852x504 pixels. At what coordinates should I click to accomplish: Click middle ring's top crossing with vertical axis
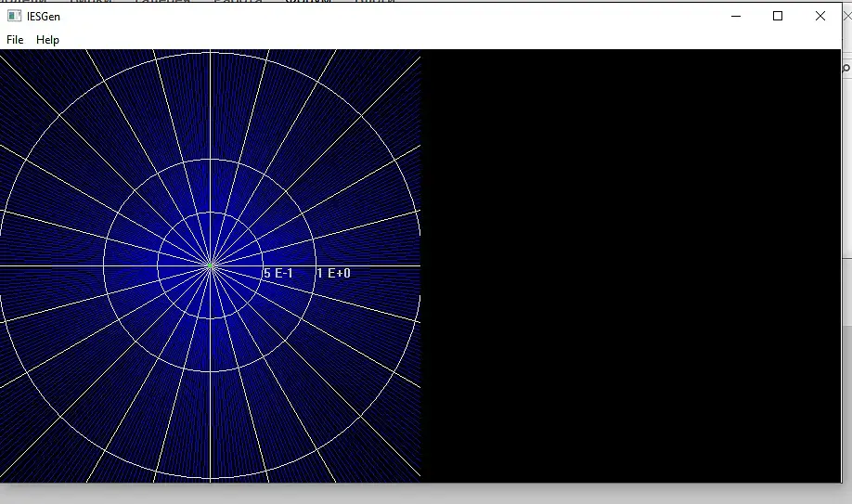[x=211, y=160]
